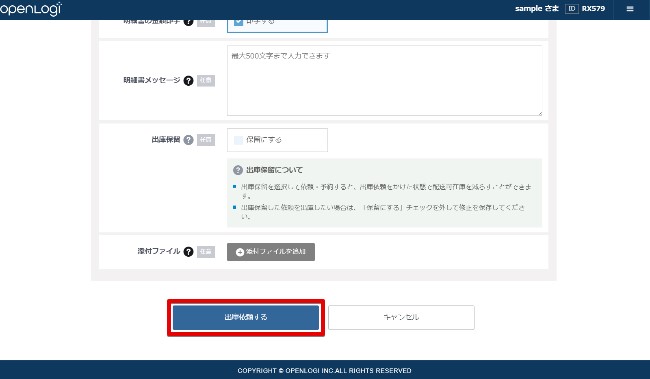The image size is (650, 379).
Task: Toggle the checked checkbox at the top
Action: [238, 22]
